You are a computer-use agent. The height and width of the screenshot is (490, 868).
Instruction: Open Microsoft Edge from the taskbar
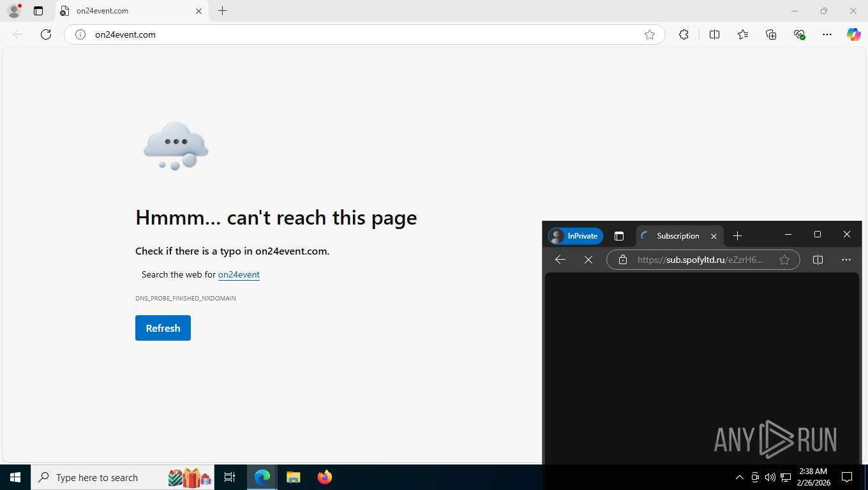[x=262, y=477]
